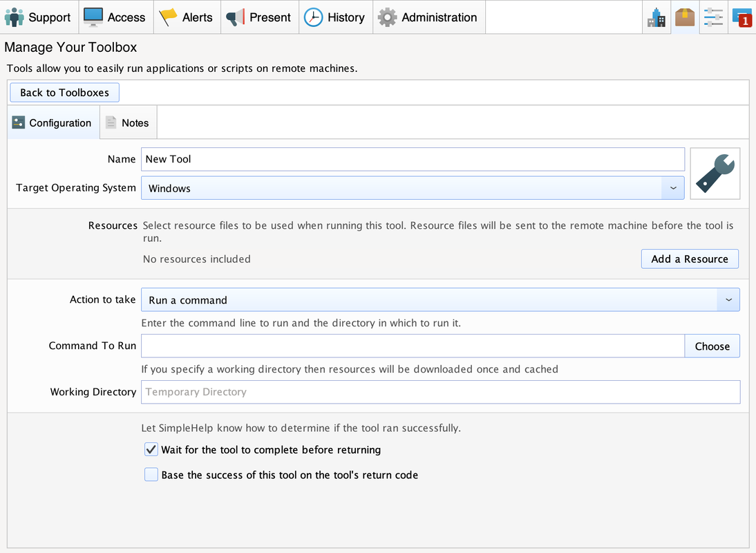The width and height of the screenshot is (756, 553).
Task: Click the notification monitor icon with badge 1
Action: tap(741, 17)
